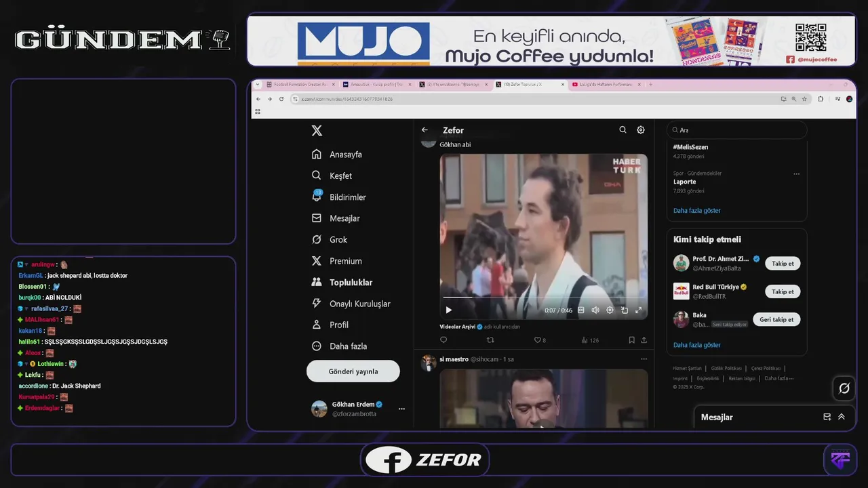
Task: Click the X logo in sidebar
Action: coord(317,131)
